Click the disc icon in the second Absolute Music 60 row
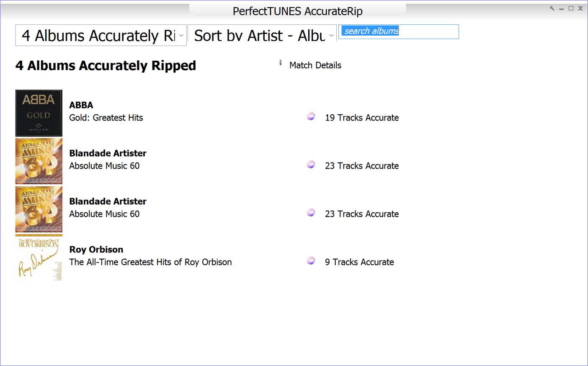 point(311,213)
